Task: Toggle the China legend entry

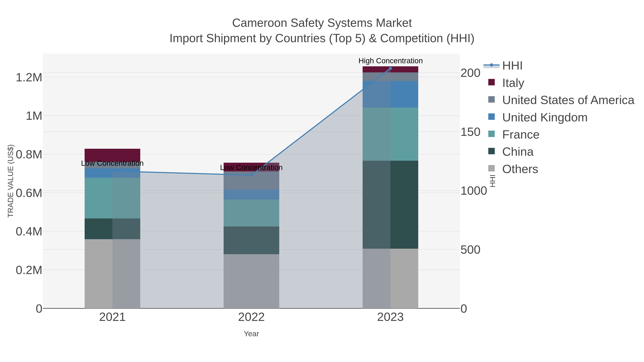Action: (x=511, y=152)
